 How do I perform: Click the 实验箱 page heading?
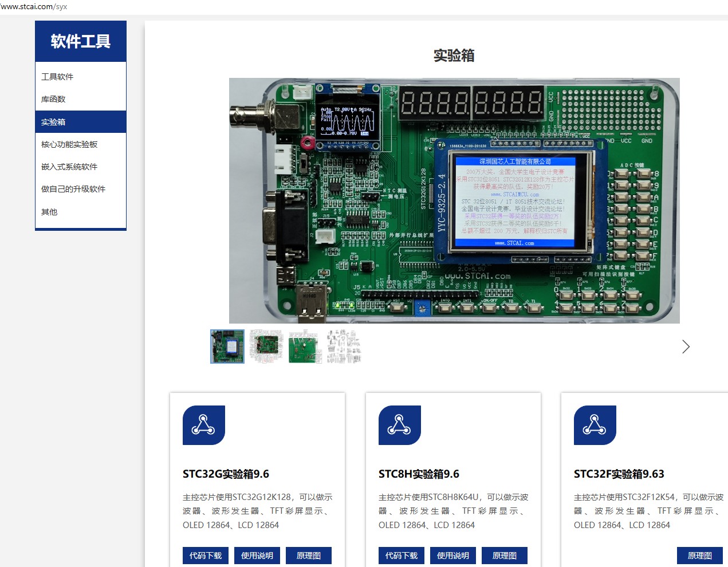(x=454, y=56)
